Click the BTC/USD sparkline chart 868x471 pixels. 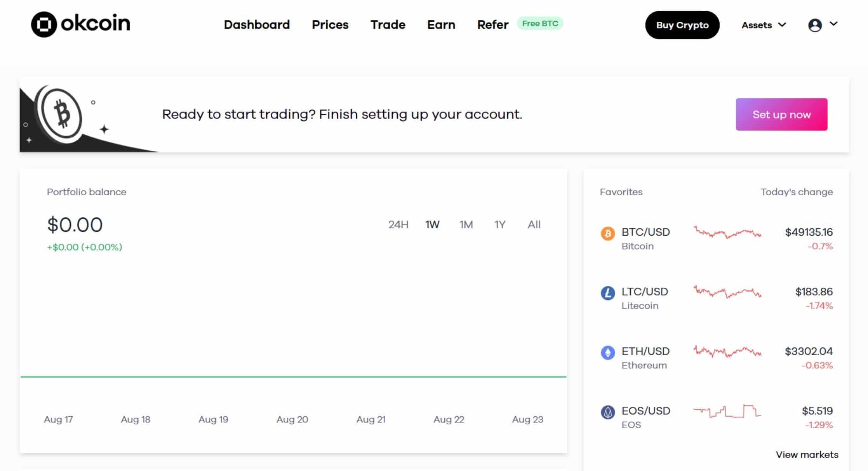pos(727,233)
